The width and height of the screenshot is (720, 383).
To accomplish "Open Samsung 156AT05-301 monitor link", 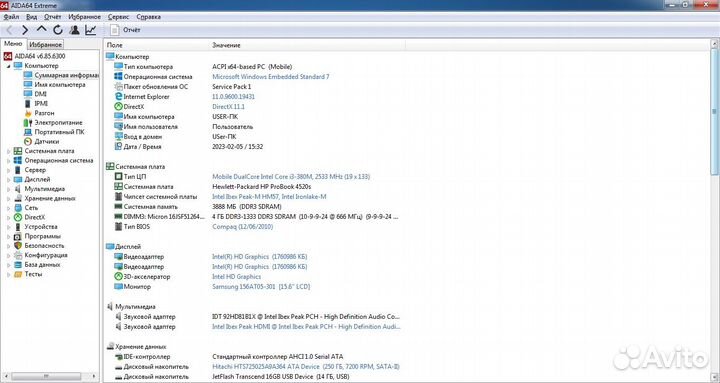I will [x=261, y=287].
